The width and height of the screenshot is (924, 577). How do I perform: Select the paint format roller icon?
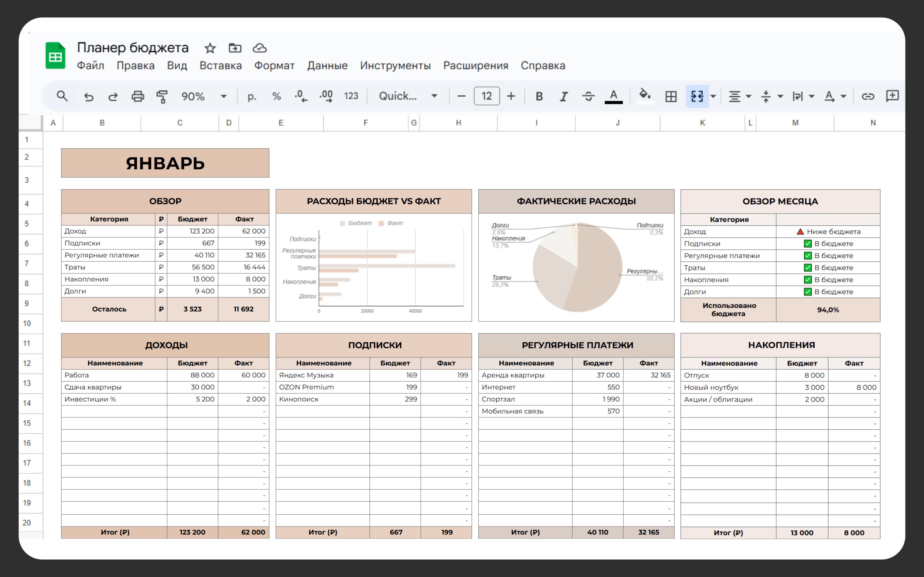point(162,96)
